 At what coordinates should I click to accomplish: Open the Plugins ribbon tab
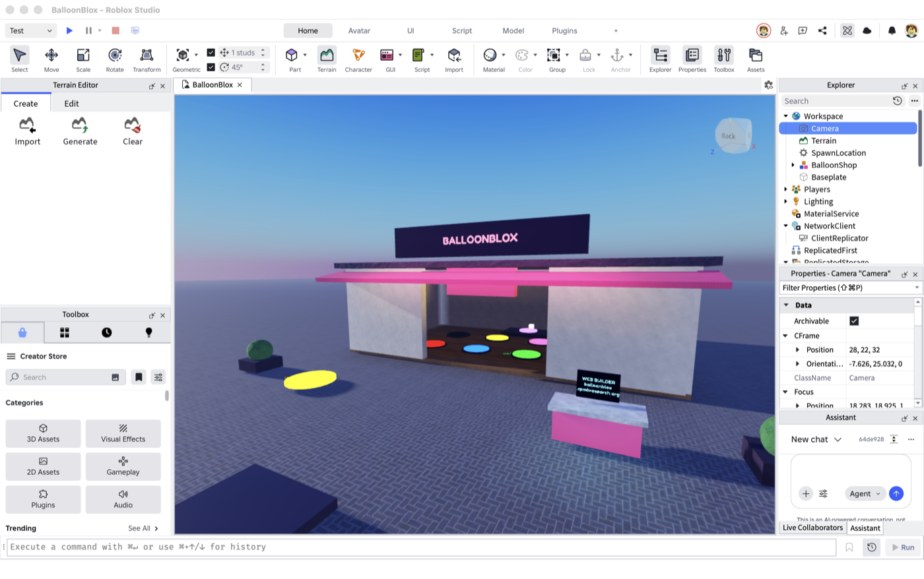564,30
